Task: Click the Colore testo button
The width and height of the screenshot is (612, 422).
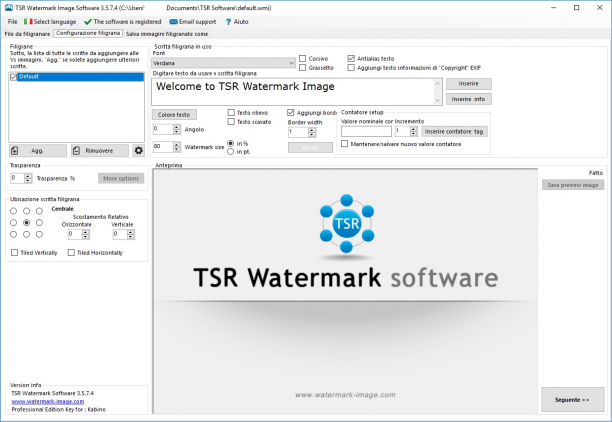Action: (174, 115)
